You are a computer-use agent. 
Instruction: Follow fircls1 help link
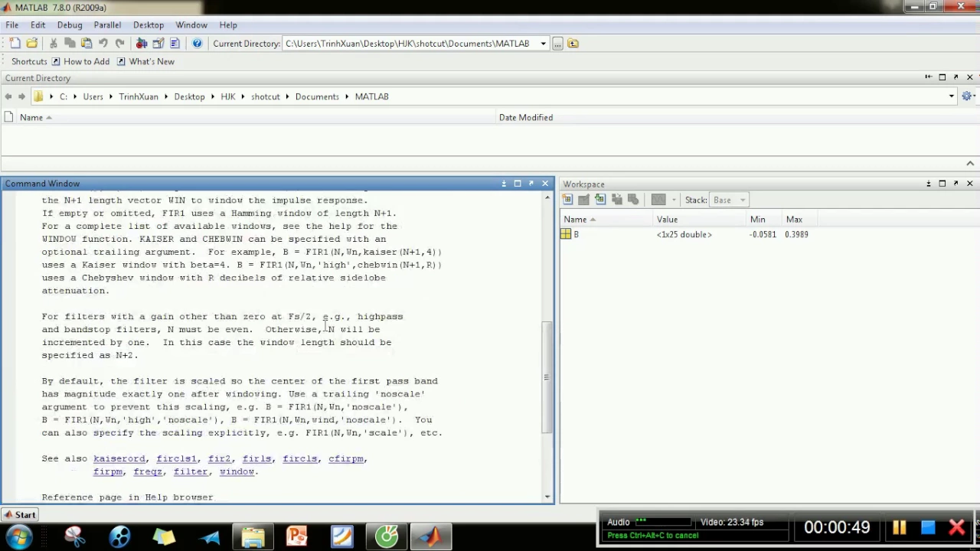point(177,458)
